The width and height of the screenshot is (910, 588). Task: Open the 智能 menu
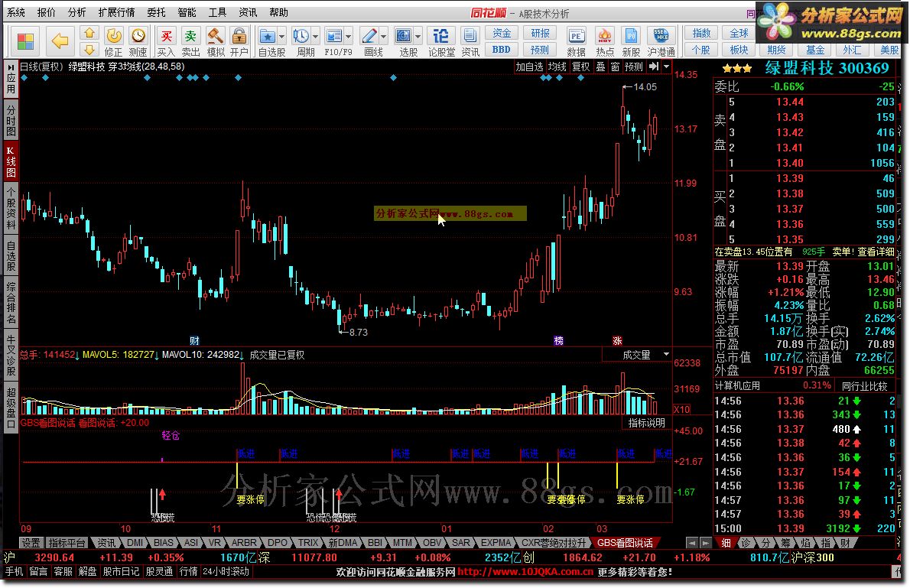(x=187, y=12)
